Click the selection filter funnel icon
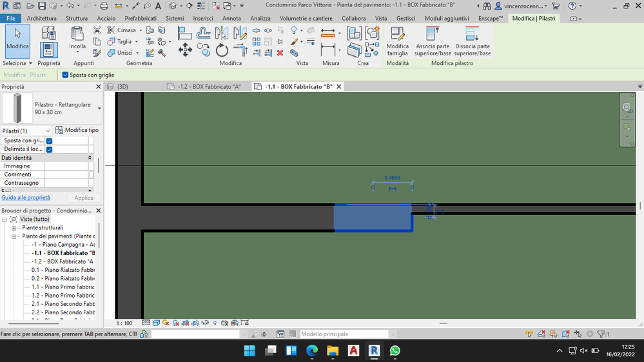Image resolution: width=644 pixels, height=362 pixels. pos(603,334)
